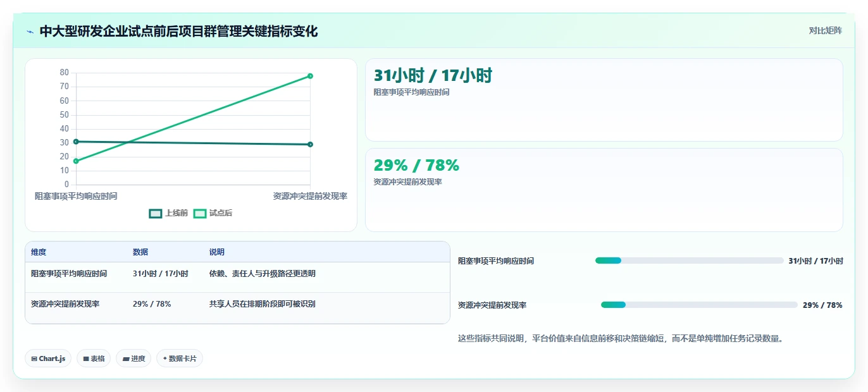This screenshot has width=868, height=392.
Task: Click the summary sentence starting 这些指标共同说明
Action: [623, 338]
